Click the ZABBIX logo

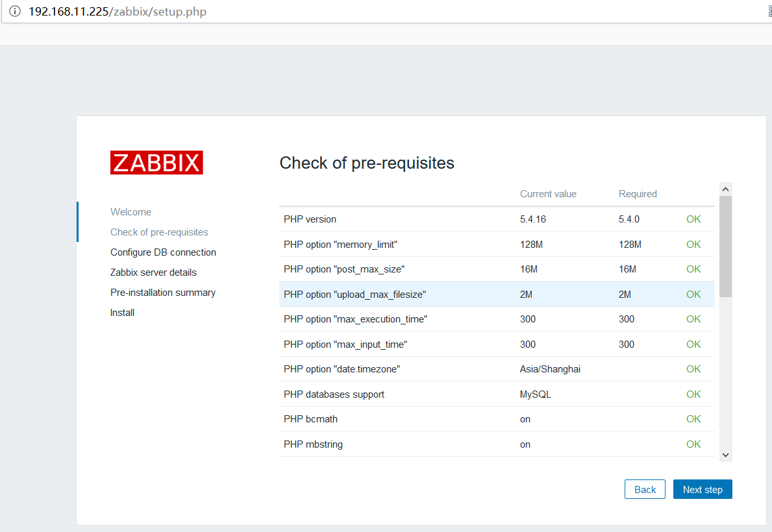coord(156,163)
